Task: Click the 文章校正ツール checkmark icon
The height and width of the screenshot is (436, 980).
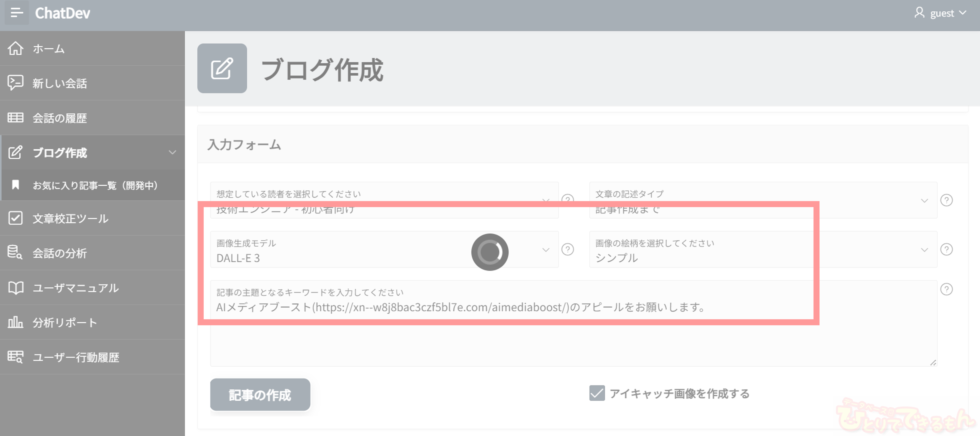Action: point(16,218)
